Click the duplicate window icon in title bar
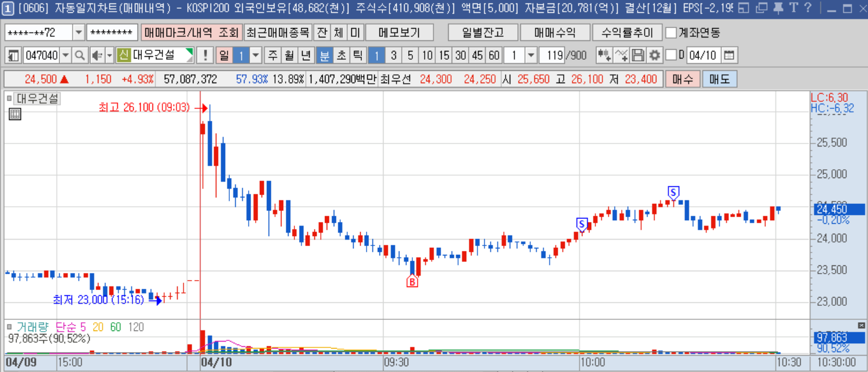 [761, 8]
